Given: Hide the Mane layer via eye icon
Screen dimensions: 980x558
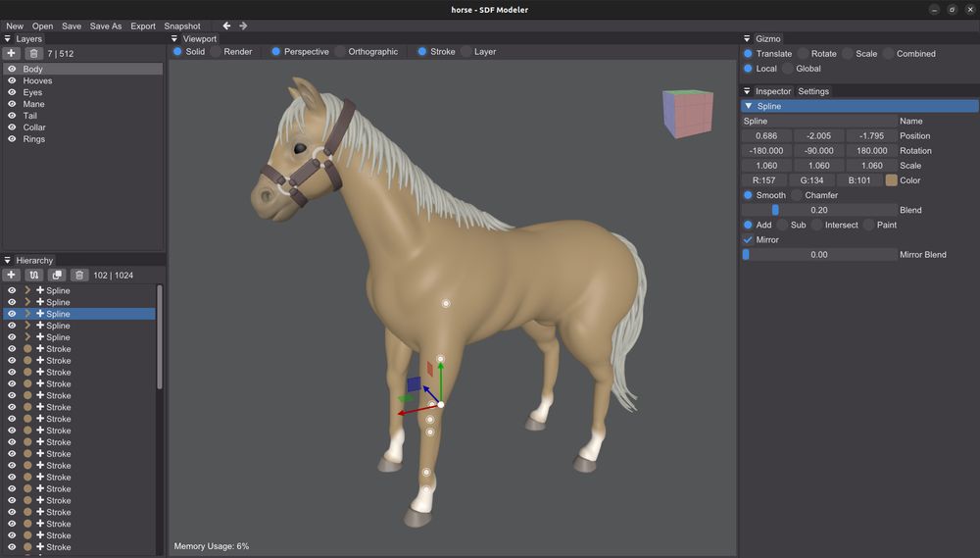Looking at the screenshot, I should (x=11, y=104).
